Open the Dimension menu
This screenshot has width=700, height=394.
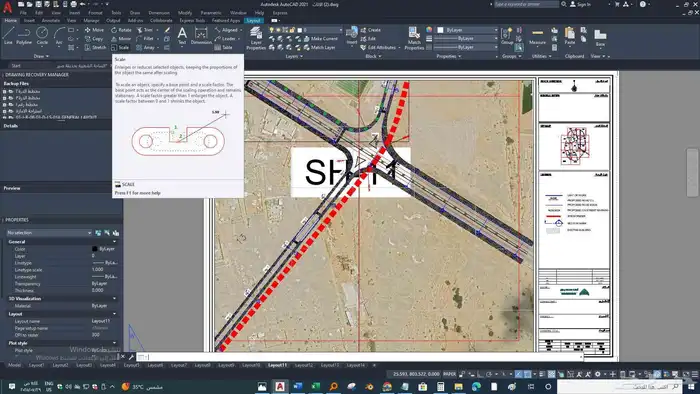[159, 13]
